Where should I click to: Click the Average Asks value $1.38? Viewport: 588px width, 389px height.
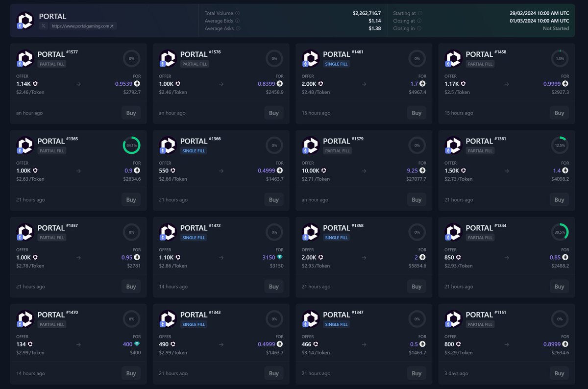pyautogui.click(x=375, y=28)
